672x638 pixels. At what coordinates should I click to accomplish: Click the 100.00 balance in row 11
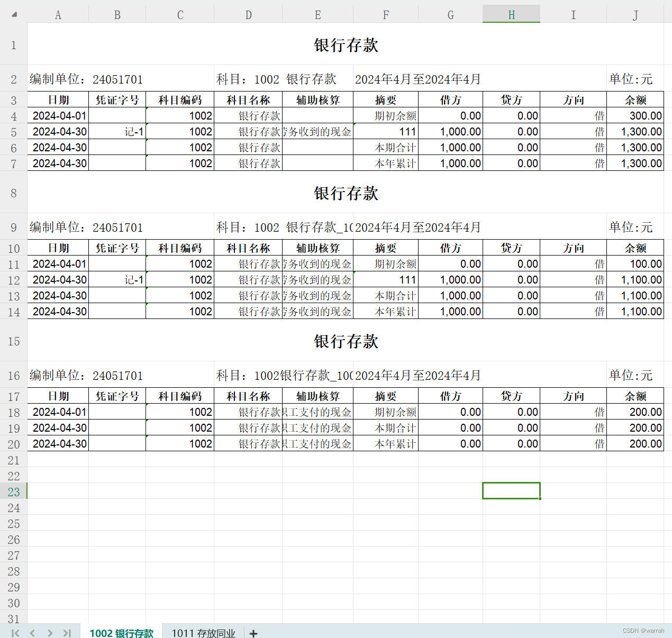click(x=635, y=264)
